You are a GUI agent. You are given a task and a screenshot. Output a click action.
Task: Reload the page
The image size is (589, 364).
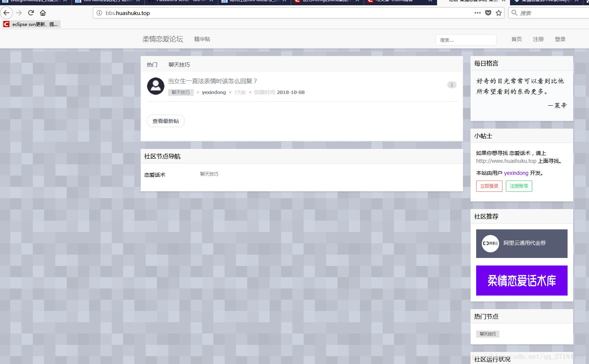click(x=31, y=13)
